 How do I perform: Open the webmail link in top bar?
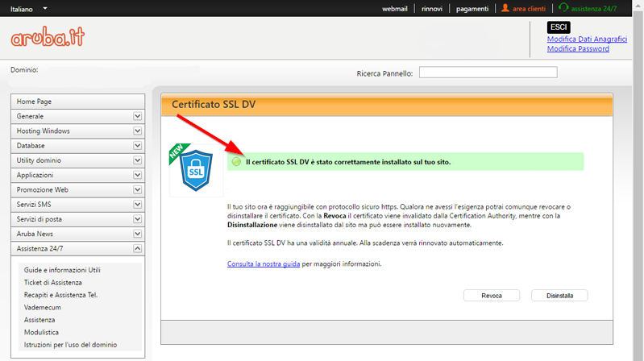(x=395, y=9)
